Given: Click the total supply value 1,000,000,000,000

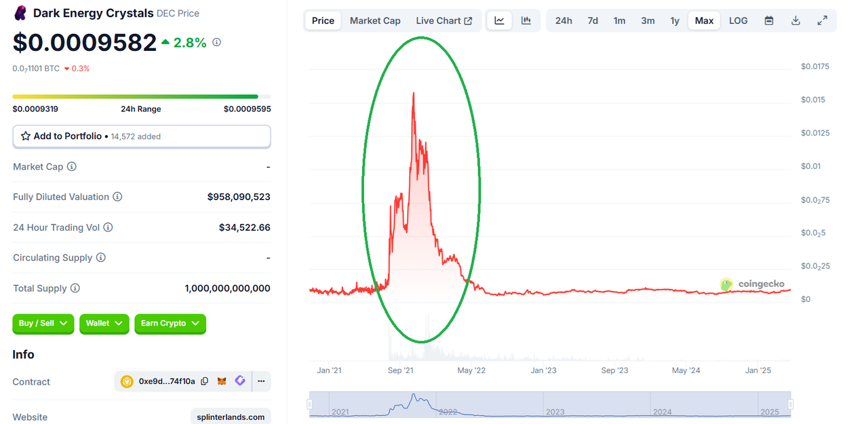Looking at the screenshot, I should tap(227, 288).
